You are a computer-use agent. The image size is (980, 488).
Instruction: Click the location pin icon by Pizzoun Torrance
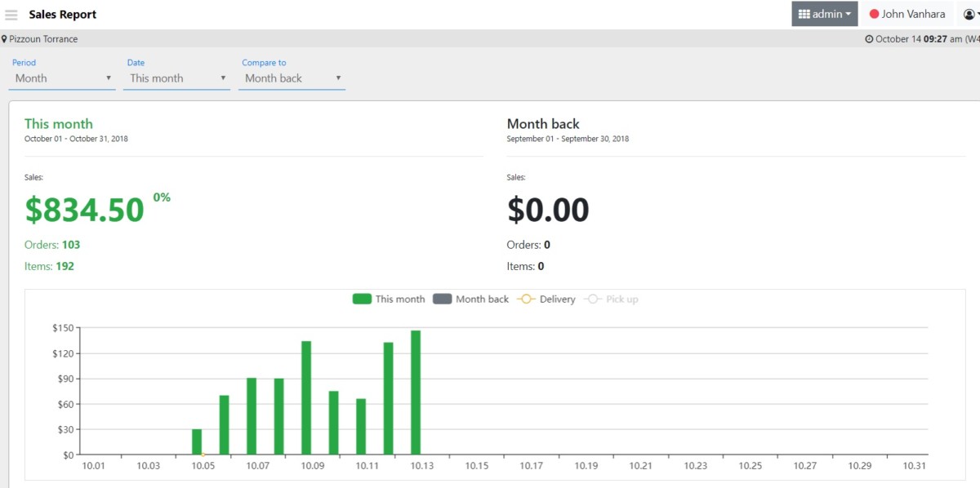pyautogui.click(x=4, y=38)
